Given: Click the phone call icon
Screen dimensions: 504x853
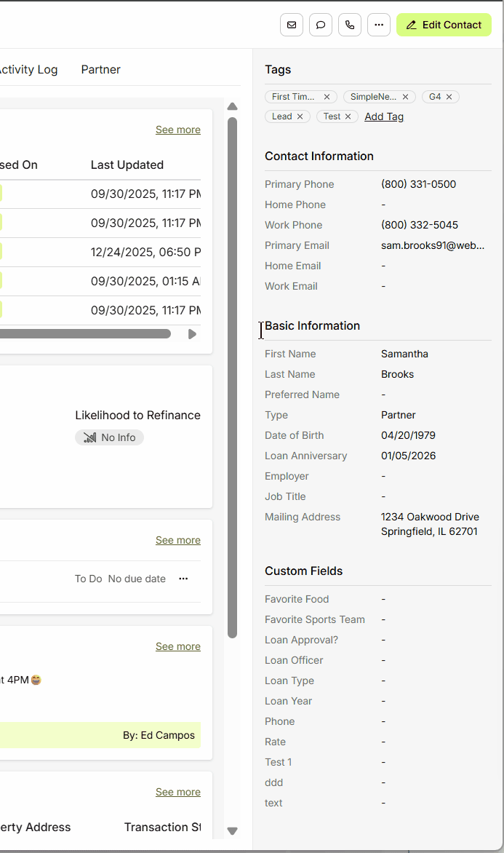Looking at the screenshot, I should pos(350,25).
